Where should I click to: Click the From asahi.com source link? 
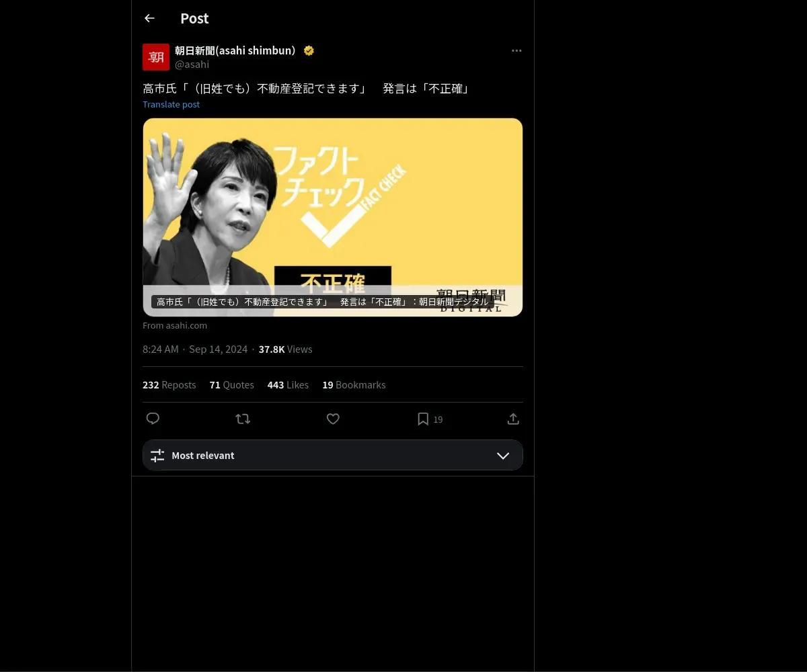click(175, 325)
